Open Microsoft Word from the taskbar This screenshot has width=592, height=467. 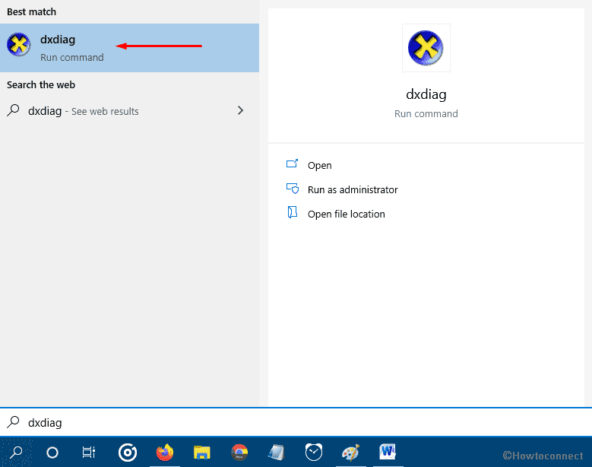coord(388,452)
